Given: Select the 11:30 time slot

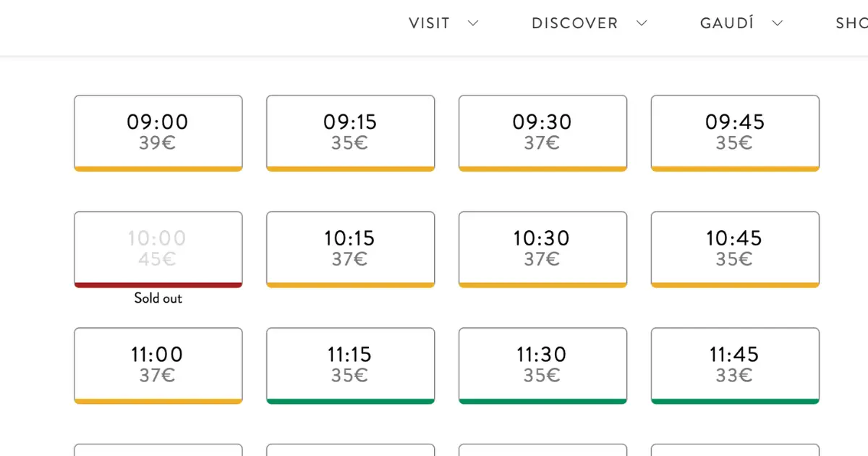Looking at the screenshot, I should 542,364.
